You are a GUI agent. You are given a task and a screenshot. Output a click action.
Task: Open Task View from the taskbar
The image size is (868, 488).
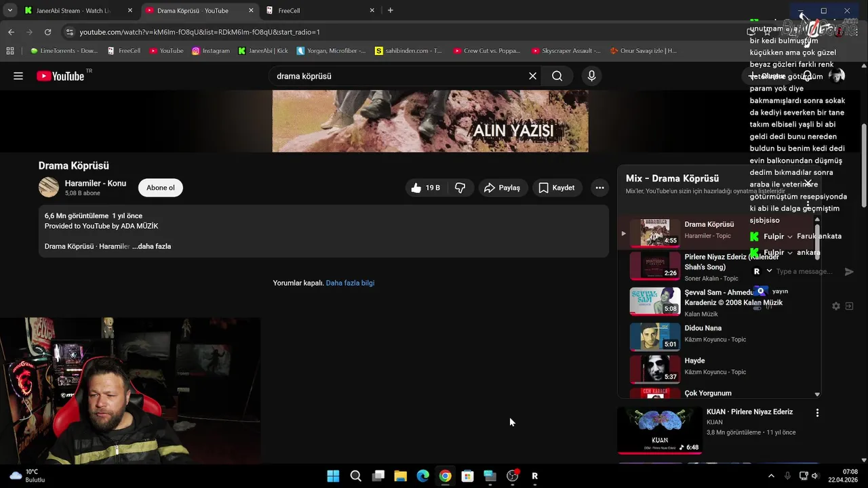tap(378, 476)
